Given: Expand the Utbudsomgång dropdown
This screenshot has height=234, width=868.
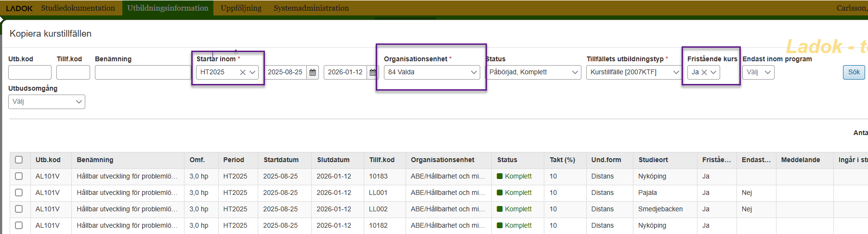Looking at the screenshot, I should [x=47, y=102].
